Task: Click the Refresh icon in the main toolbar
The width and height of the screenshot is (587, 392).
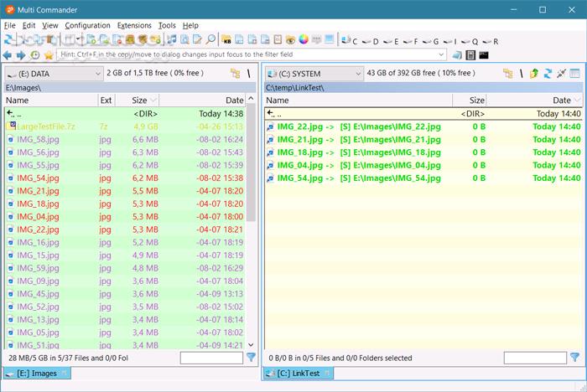Action: [x=8, y=39]
